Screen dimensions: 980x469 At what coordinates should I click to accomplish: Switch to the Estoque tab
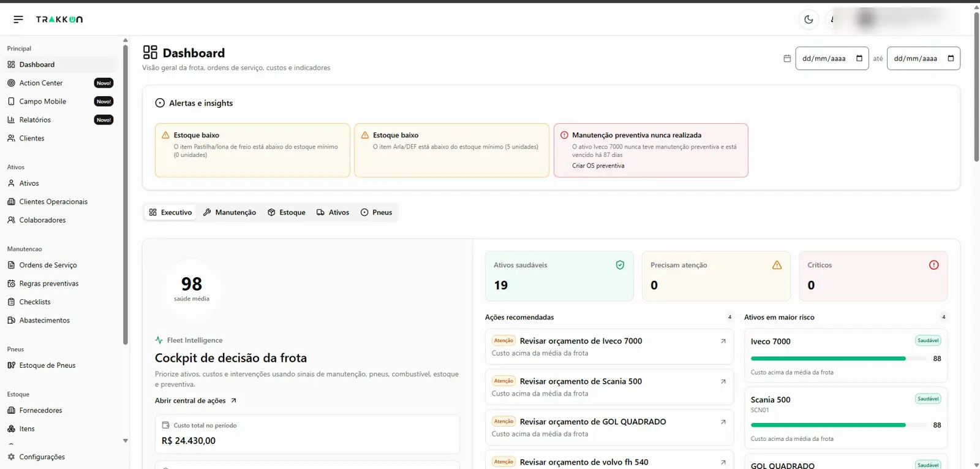pyautogui.click(x=287, y=212)
